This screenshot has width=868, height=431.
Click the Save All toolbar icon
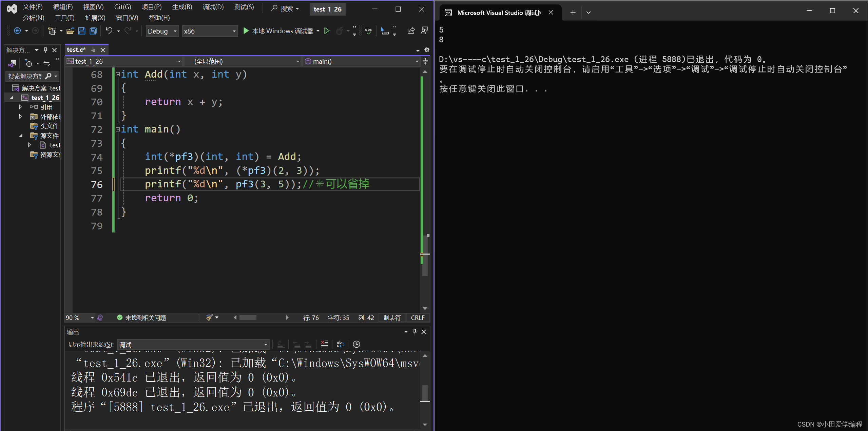coord(93,31)
